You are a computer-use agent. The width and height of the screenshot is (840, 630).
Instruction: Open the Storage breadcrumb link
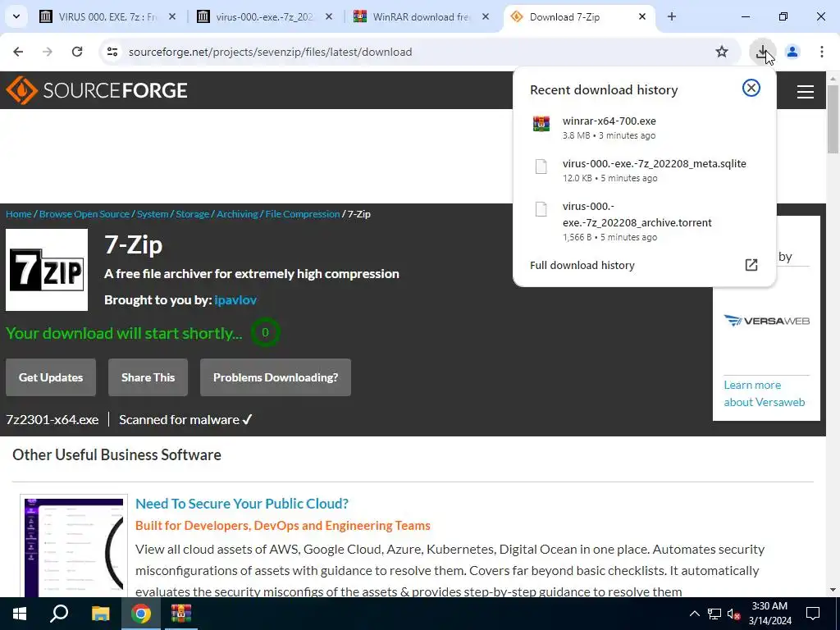(192, 214)
